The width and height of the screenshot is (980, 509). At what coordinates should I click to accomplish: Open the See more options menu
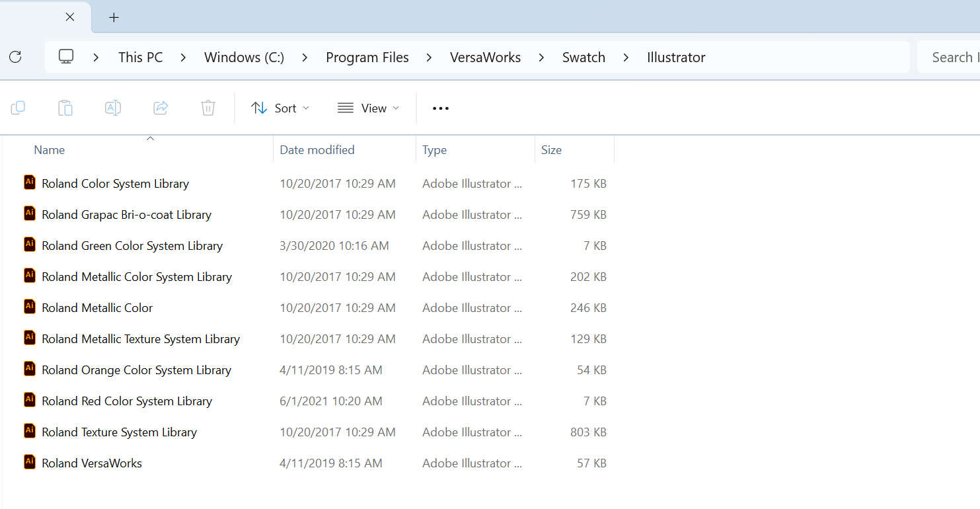pos(439,107)
